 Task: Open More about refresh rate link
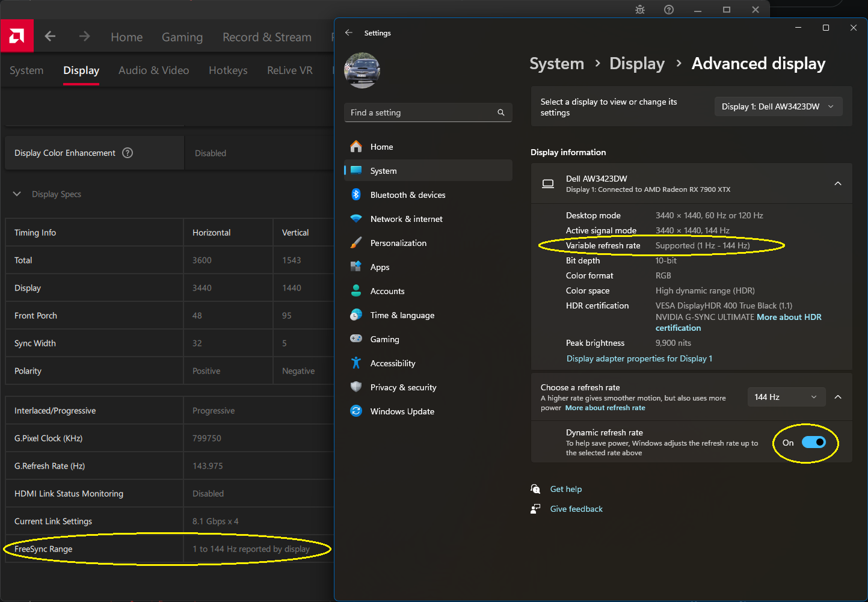(605, 408)
